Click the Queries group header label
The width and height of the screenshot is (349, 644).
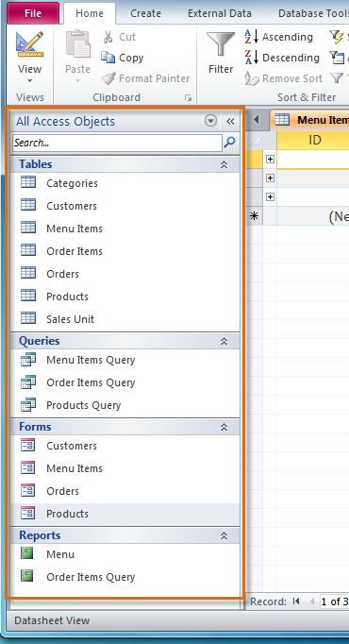click(40, 341)
